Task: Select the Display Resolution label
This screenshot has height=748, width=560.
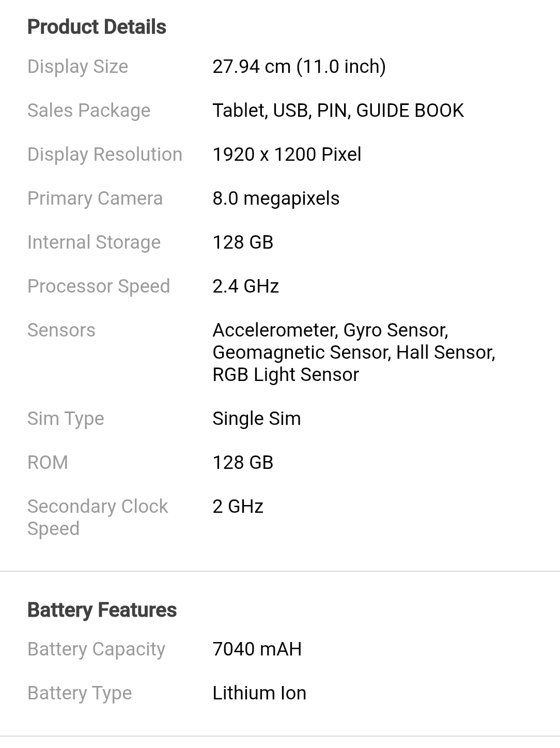Action: click(x=105, y=155)
